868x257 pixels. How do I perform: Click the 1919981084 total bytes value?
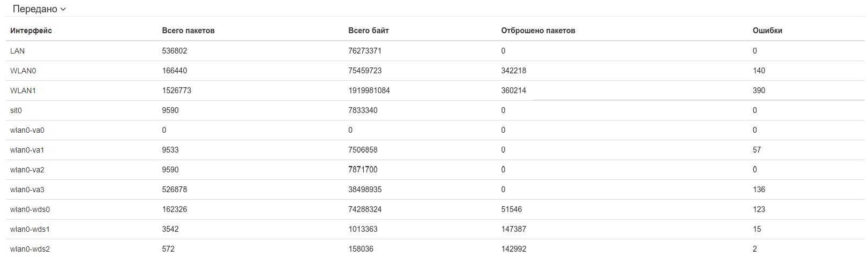click(x=369, y=90)
